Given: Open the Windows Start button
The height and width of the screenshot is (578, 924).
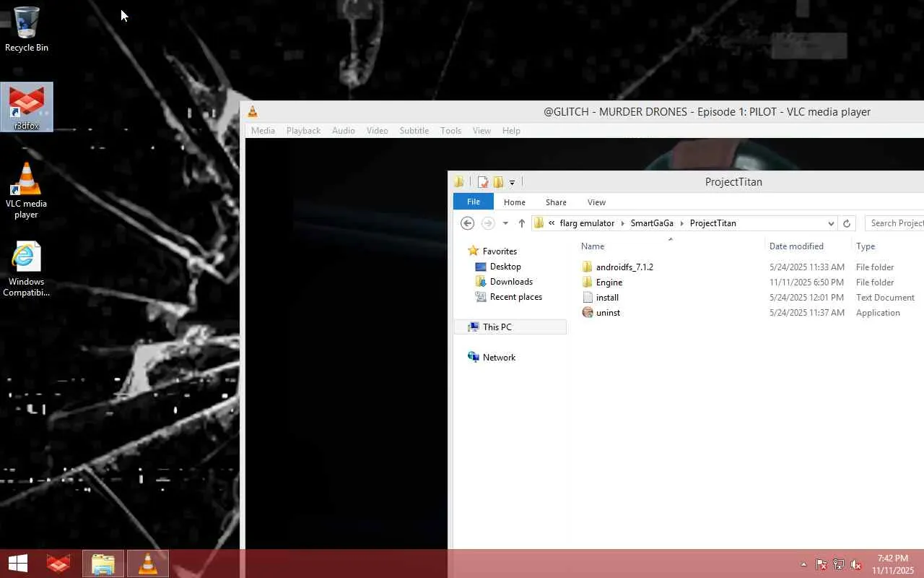Looking at the screenshot, I should [18, 564].
